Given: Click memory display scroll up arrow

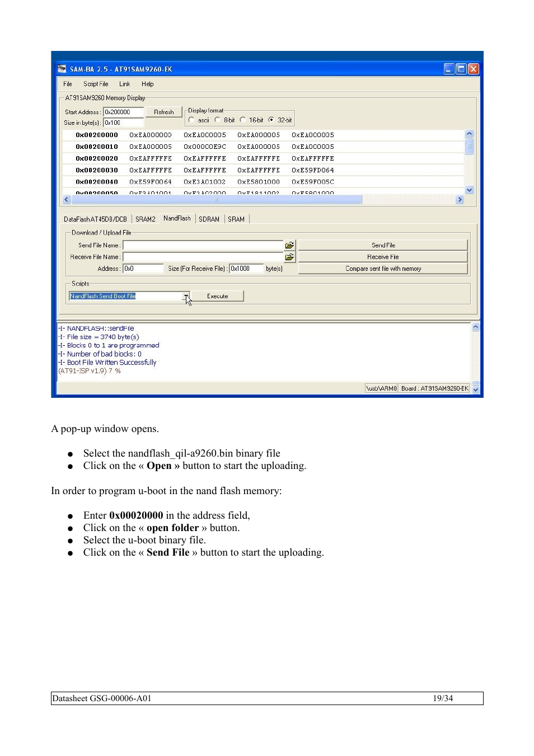Looking at the screenshot, I should (469, 134).
